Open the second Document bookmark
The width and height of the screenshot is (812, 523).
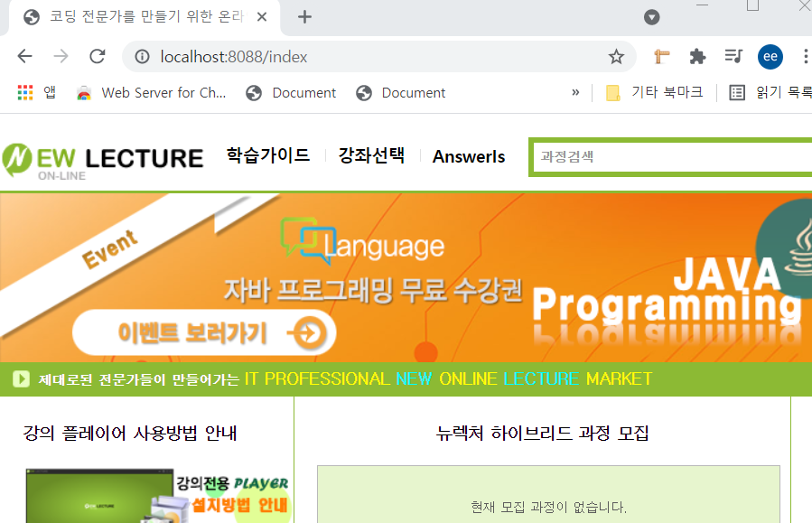[x=400, y=93]
